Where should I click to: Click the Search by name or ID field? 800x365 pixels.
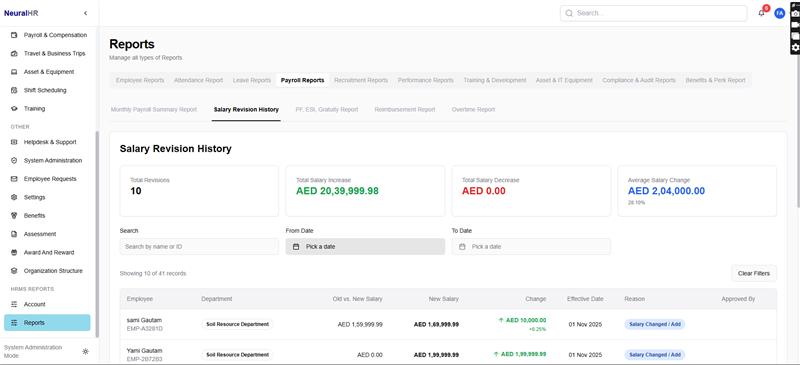click(199, 247)
